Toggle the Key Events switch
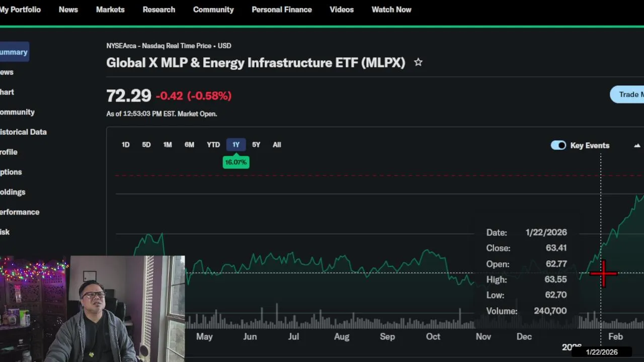 (558, 145)
